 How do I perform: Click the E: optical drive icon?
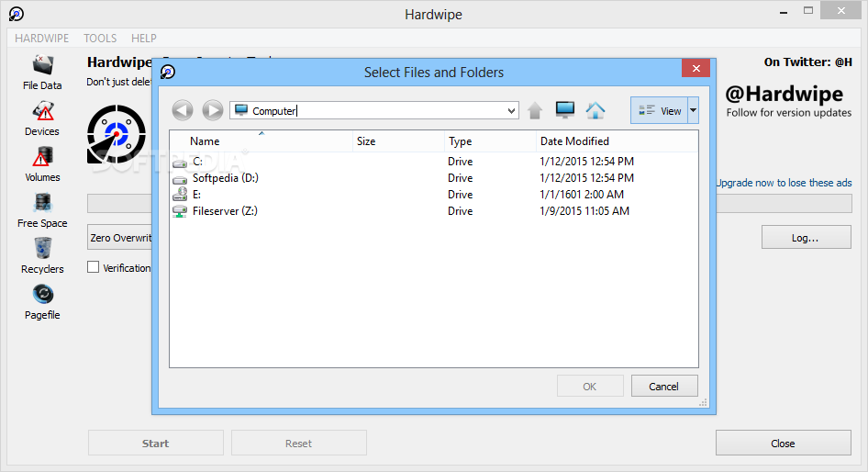(179, 195)
